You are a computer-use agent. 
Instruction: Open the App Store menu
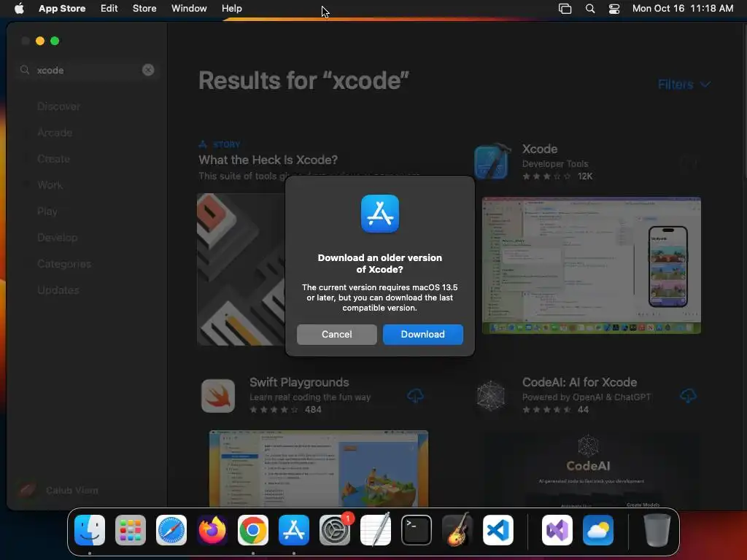[62, 9]
